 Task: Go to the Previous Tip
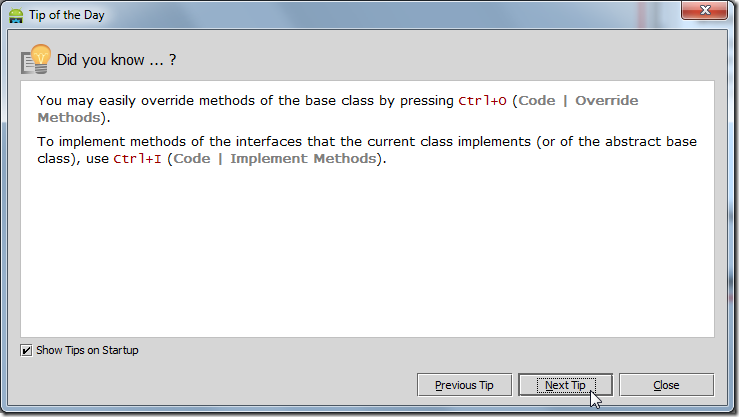click(x=464, y=385)
